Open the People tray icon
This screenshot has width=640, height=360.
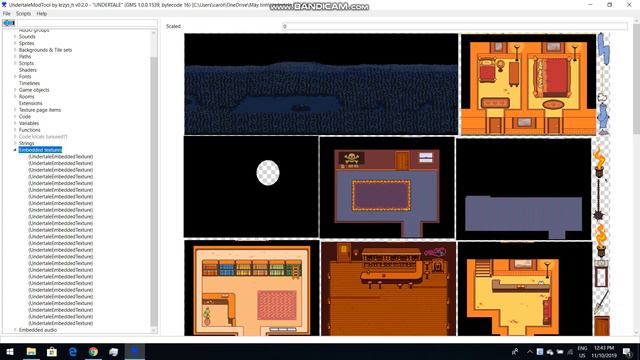tap(515, 352)
